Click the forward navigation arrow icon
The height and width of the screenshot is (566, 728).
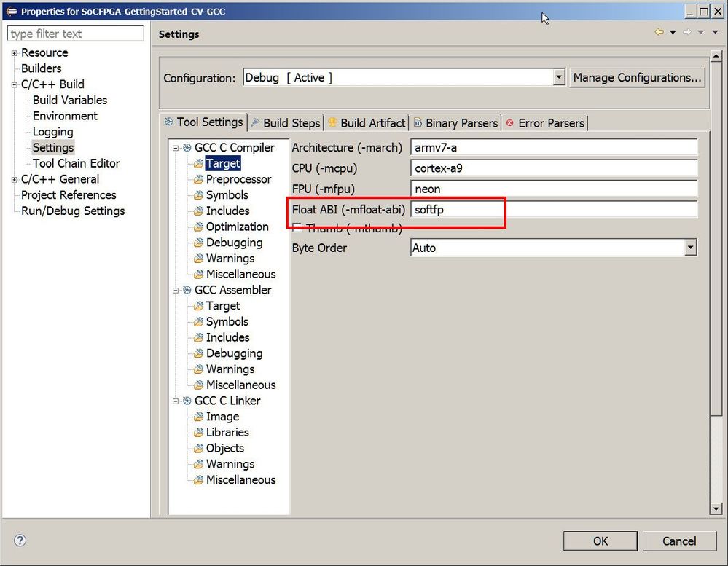[x=687, y=32]
